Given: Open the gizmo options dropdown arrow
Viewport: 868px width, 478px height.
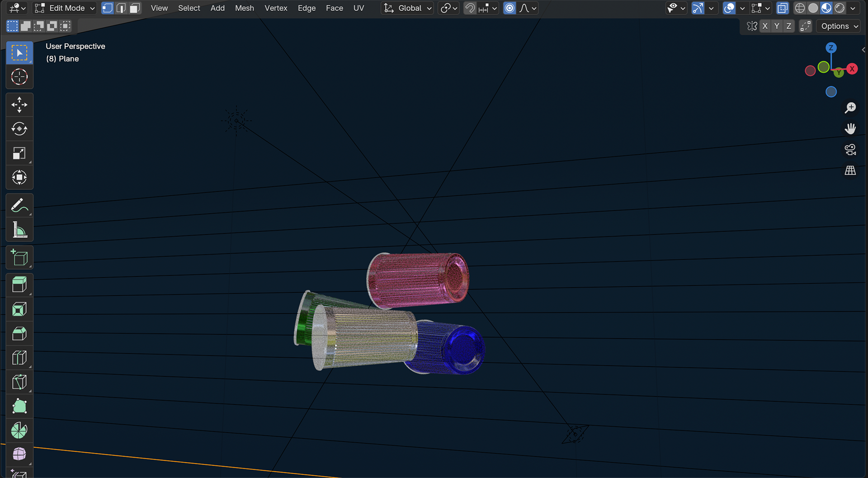Looking at the screenshot, I should (x=711, y=8).
